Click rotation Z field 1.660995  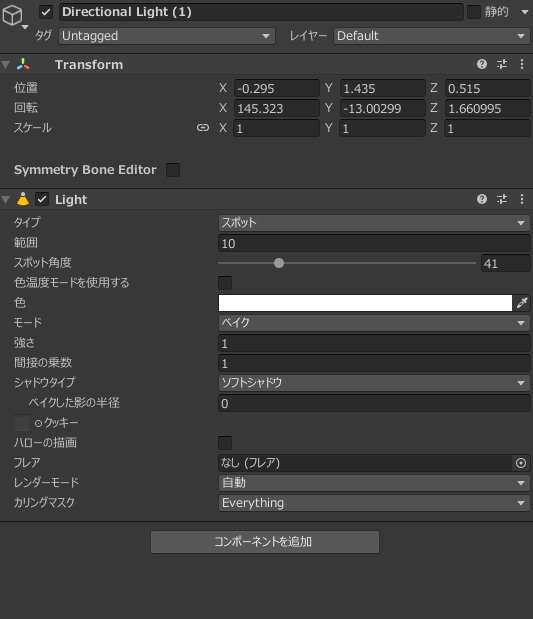pyautogui.click(x=488, y=109)
